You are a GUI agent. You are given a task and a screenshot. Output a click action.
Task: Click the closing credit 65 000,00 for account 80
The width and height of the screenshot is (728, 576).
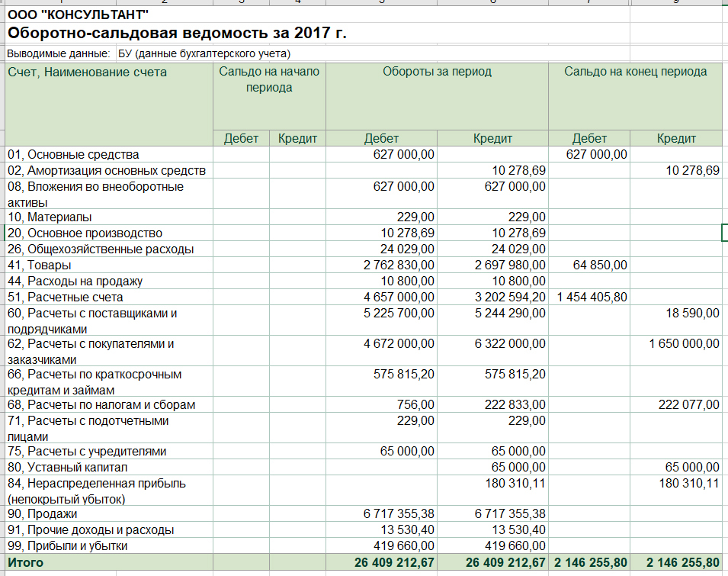692,468
